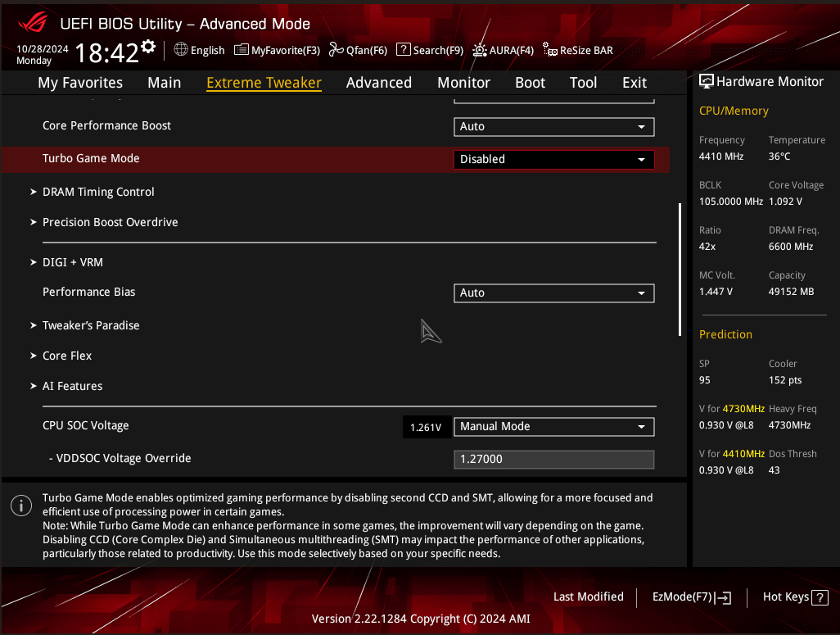Click the CPU/Memory section heading
Image resolution: width=840 pixels, height=635 pixels.
click(x=734, y=111)
